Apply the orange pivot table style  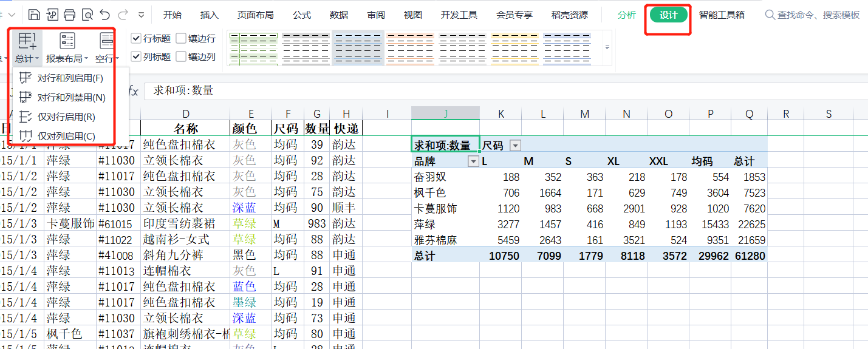(410, 48)
